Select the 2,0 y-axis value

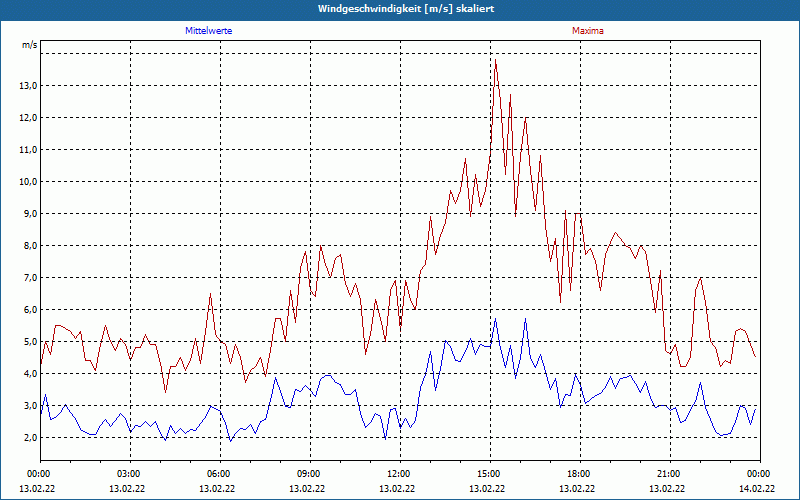pos(30,438)
